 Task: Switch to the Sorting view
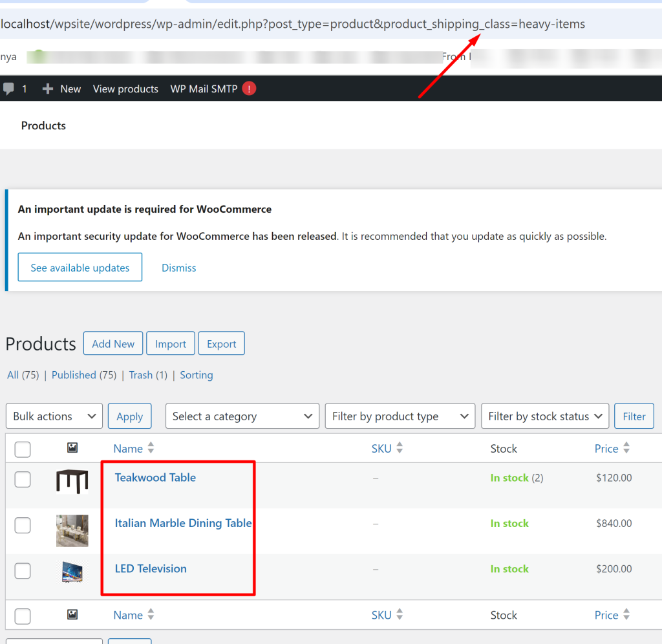[x=197, y=375]
